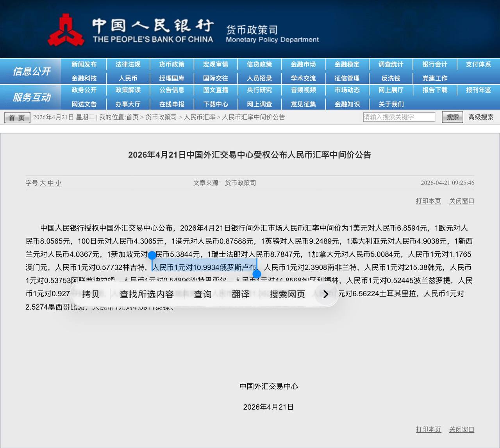
Task: Click bottom 关闭窗口 link
Action: (461, 429)
